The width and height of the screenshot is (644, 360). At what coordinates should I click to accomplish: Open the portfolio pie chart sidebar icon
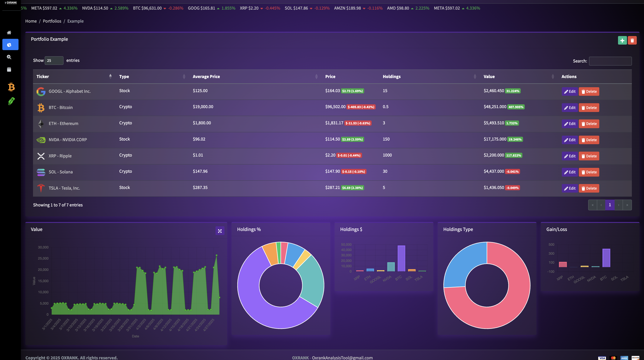pyautogui.click(x=10, y=45)
